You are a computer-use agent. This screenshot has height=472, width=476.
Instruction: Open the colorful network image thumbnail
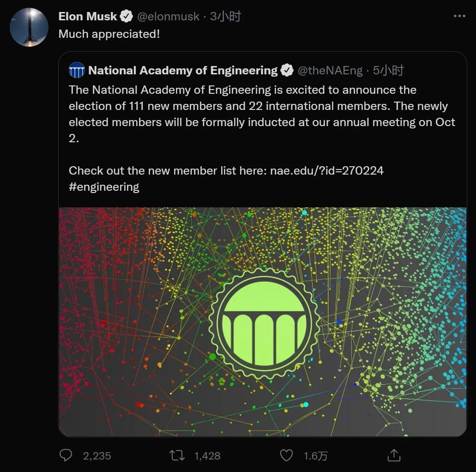coord(262,321)
